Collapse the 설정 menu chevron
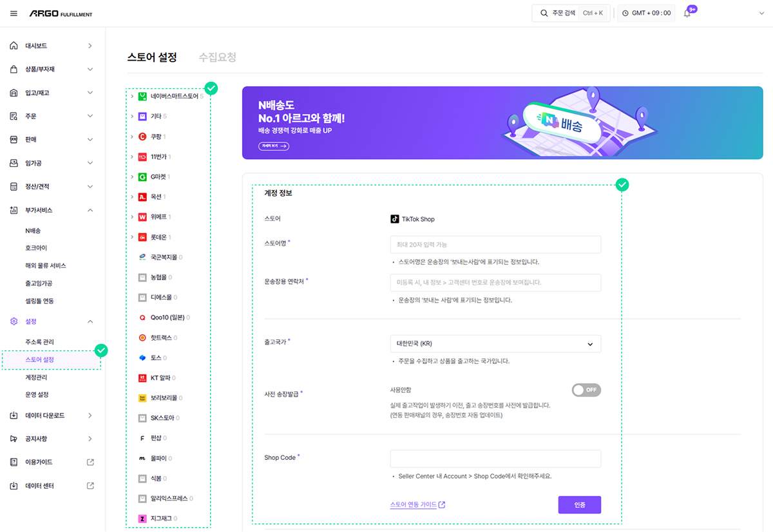The height and width of the screenshot is (532, 773). coord(90,321)
